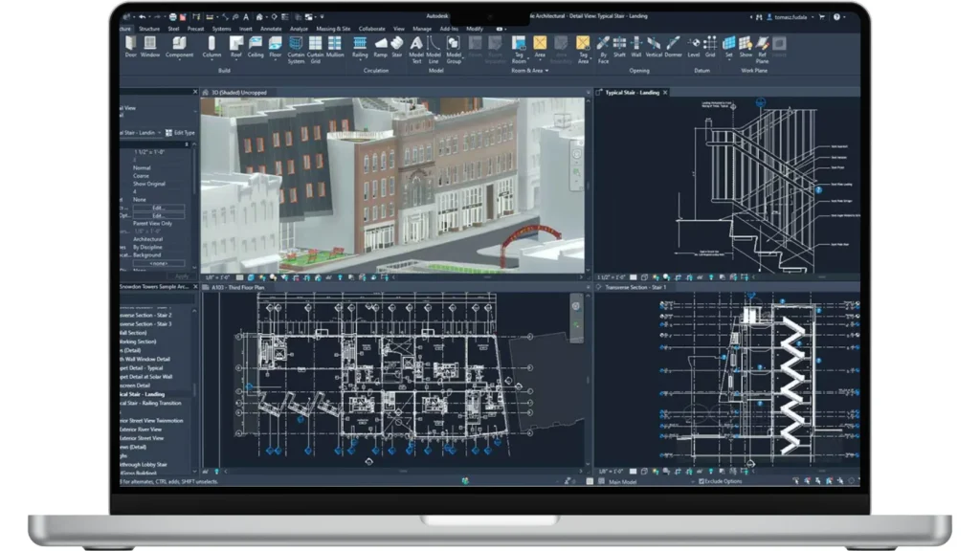Choose the Curtain Grid tool
The height and width of the screenshot is (551, 980).
tap(316, 46)
